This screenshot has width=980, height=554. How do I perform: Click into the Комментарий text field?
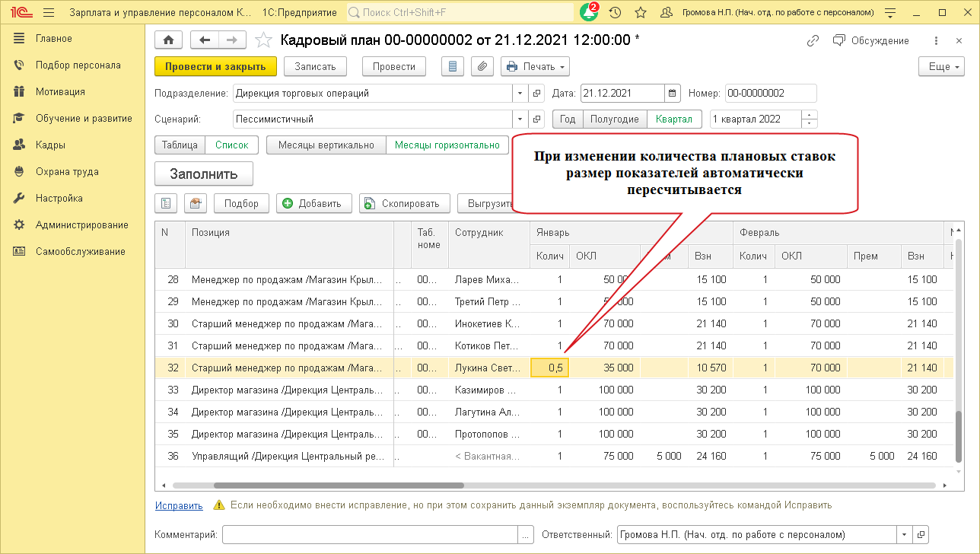370,534
